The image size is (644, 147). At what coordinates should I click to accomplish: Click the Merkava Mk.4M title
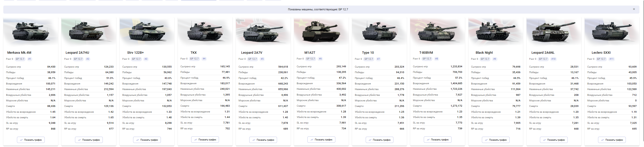point(19,53)
